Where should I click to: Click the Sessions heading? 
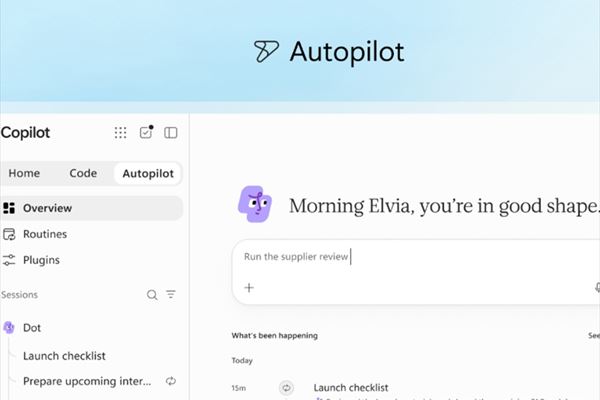(19, 295)
